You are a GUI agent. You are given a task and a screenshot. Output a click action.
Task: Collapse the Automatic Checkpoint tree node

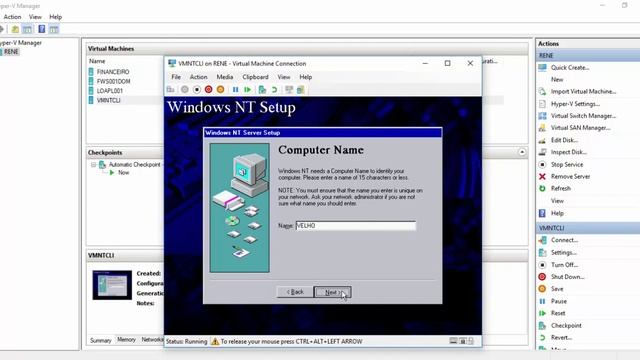93,164
